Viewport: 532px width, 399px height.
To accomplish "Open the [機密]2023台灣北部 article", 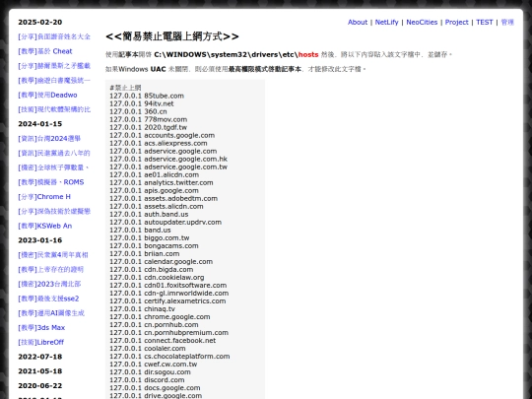I will point(49,284).
